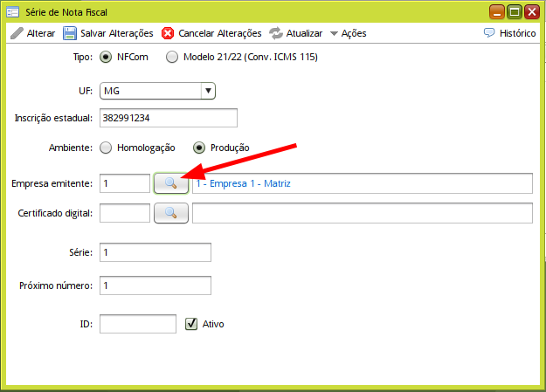The height and width of the screenshot is (392, 546).
Task: Click the Alterar pencil icon
Action: 17,33
